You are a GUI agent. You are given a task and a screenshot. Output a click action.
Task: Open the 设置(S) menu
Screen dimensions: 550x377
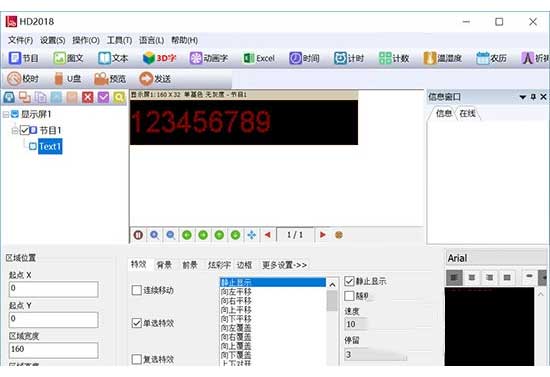click(x=53, y=40)
